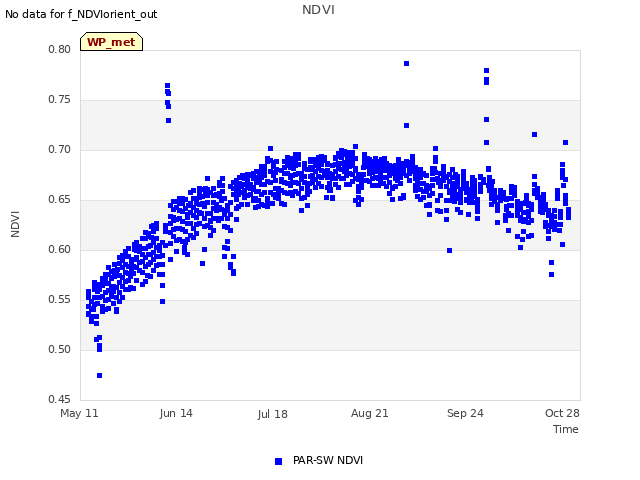Click the 0.55 y-axis tick label
Image resolution: width=640 pixels, height=480 pixels.
(60, 300)
